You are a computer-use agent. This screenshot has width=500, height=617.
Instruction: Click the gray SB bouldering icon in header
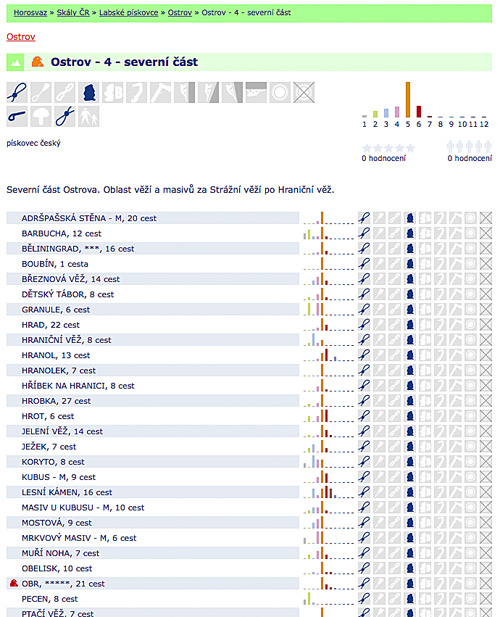[x=113, y=92]
